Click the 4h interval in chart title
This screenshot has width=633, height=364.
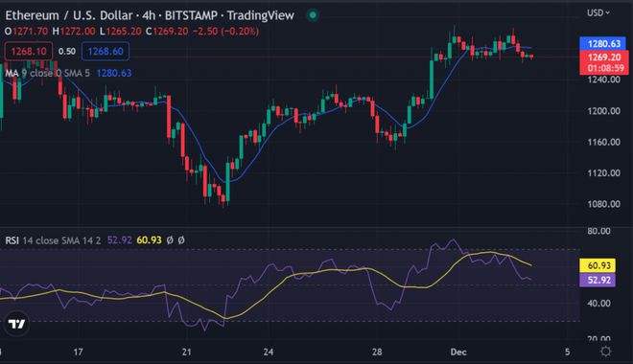149,15
